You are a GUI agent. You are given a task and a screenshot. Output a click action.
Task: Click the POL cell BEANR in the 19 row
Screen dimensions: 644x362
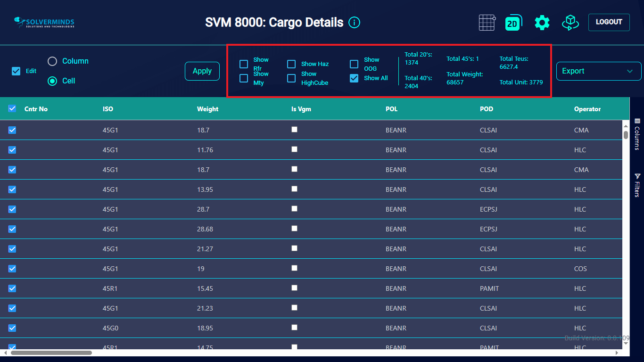(x=396, y=269)
